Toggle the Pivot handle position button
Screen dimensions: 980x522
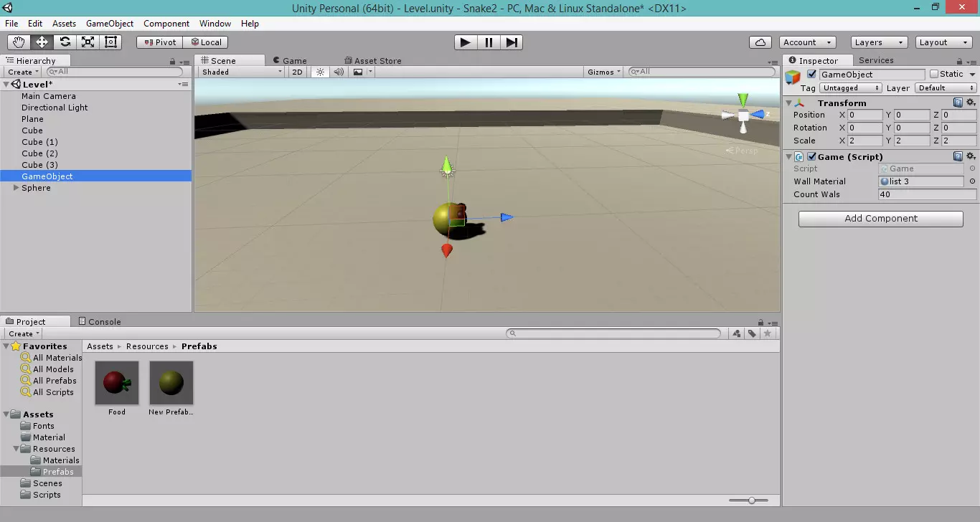pyautogui.click(x=159, y=42)
